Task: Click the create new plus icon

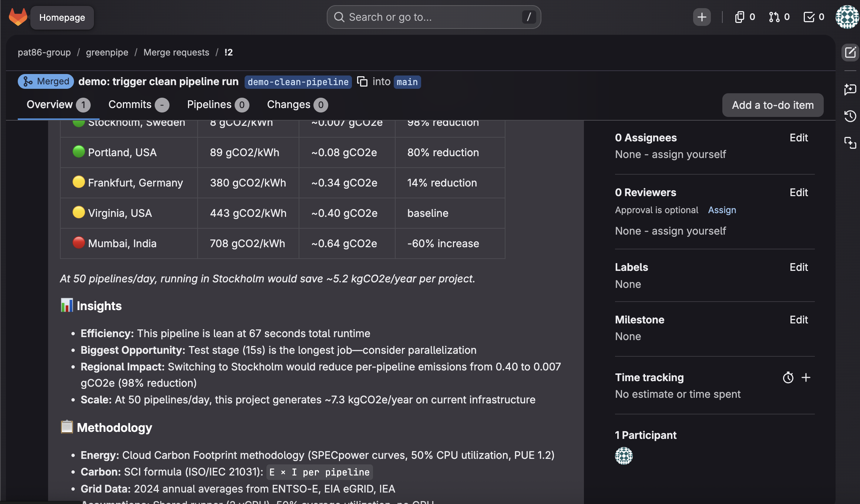Action: pos(702,17)
